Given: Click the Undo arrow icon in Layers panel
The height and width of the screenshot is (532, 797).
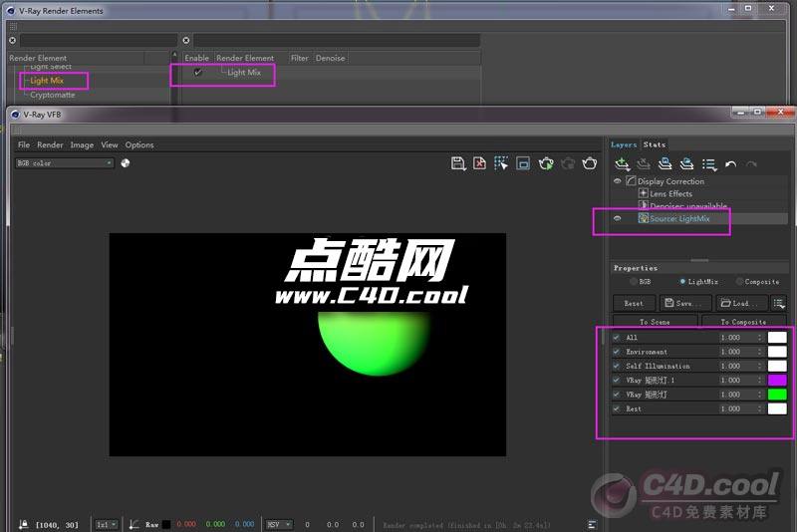Looking at the screenshot, I should (730, 164).
